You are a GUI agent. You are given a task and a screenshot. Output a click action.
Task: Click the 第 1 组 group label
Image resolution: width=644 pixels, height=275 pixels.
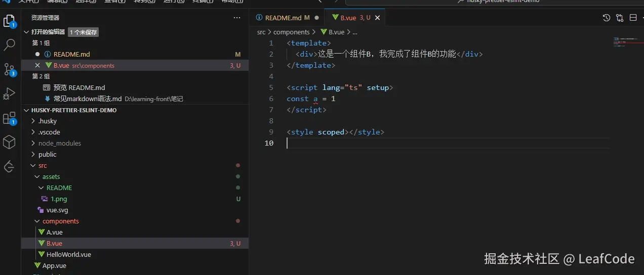41,43
